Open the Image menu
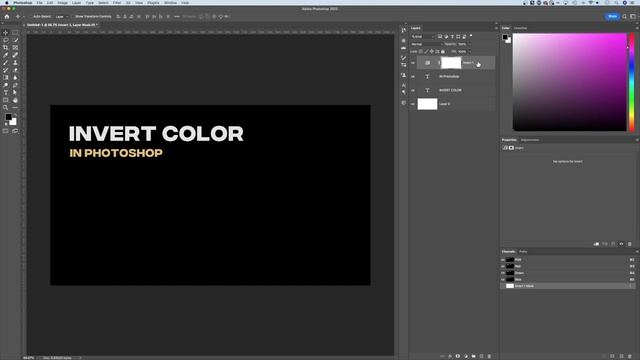Screen dimensions: 640x360 click(x=62, y=2)
